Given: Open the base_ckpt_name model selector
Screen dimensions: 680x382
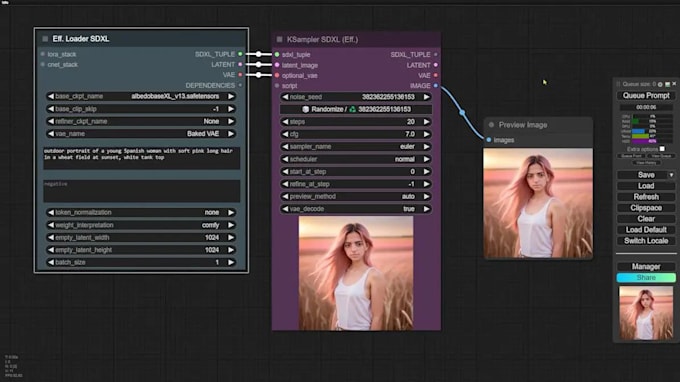Looking at the screenshot, I should [x=141, y=96].
